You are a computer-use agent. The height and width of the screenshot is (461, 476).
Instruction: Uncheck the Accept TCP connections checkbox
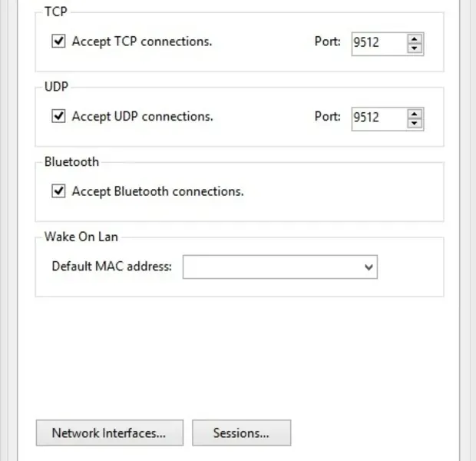point(58,41)
